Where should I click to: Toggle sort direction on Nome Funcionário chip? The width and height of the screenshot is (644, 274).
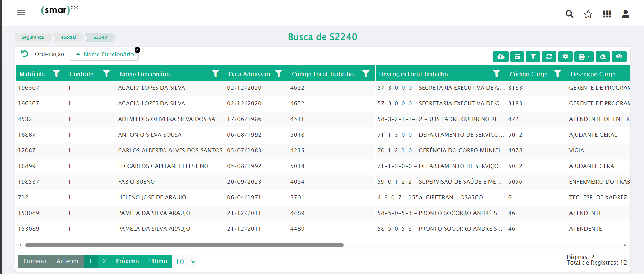(78, 54)
